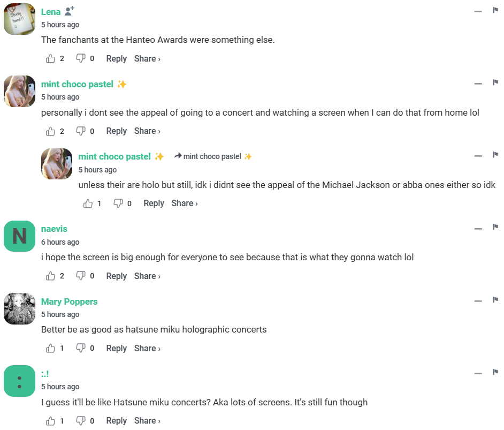Downvote mint choco pastel's comment
Image resolution: width=504 pixels, height=430 pixels.
pos(81,131)
